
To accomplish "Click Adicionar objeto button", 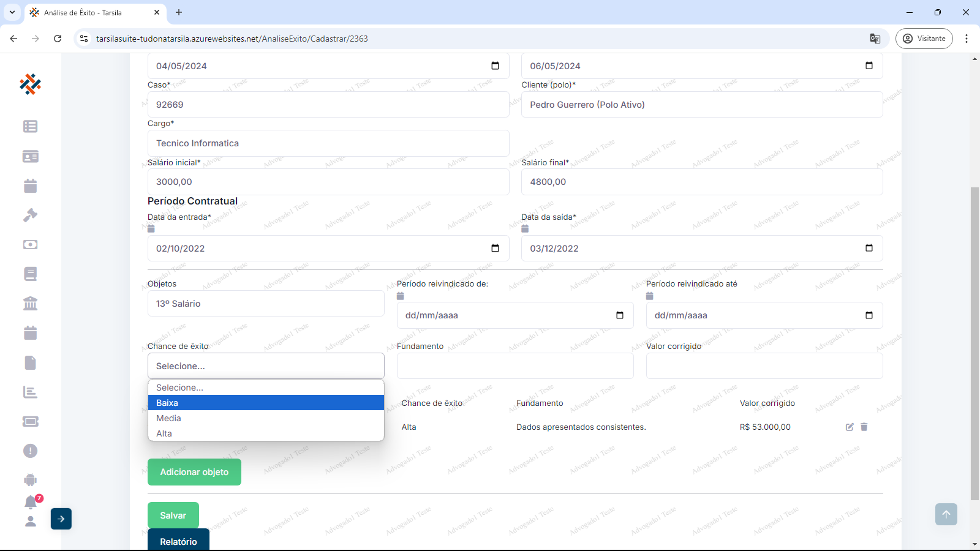I will (194, 472).
